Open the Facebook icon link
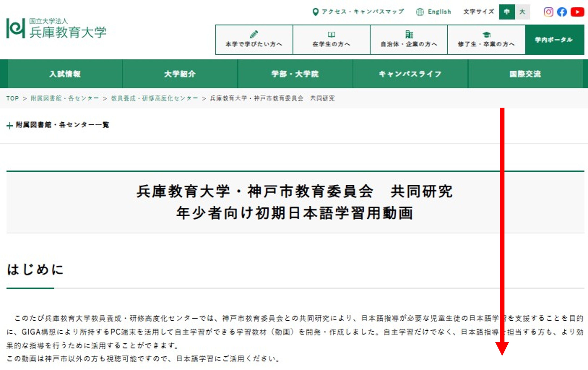The height and width of the screenshot is (370, 588). [562, 12]
